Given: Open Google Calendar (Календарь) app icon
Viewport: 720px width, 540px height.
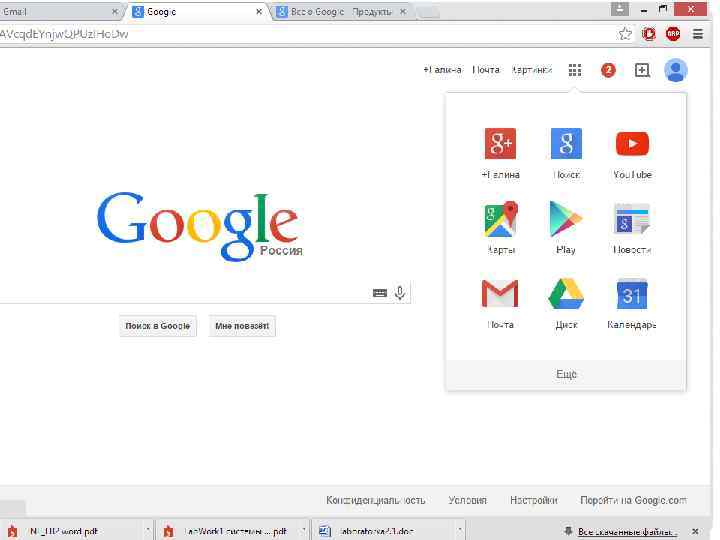Looking at the screenshot, I should tap(632, 294).
